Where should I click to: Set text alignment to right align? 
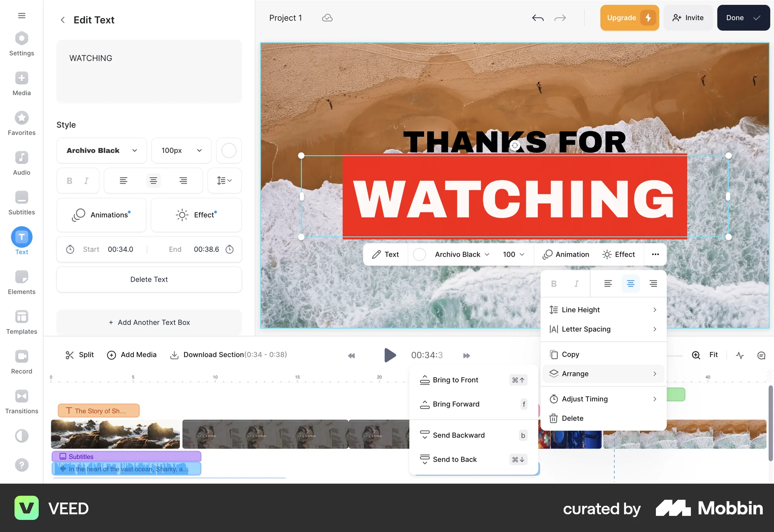pyautogui.click(x=184, y=181)
